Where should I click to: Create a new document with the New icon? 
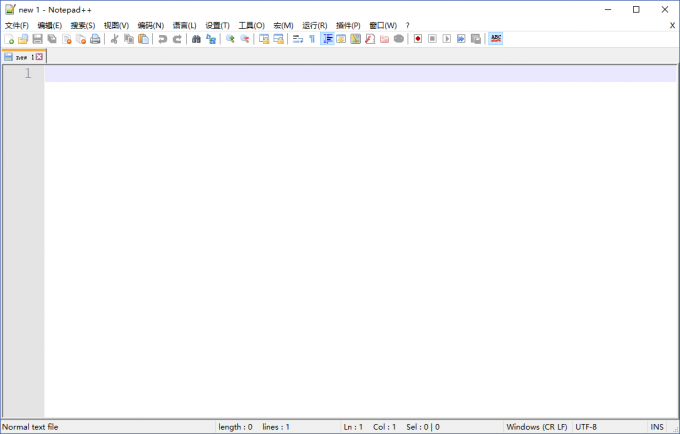[9, 39]
